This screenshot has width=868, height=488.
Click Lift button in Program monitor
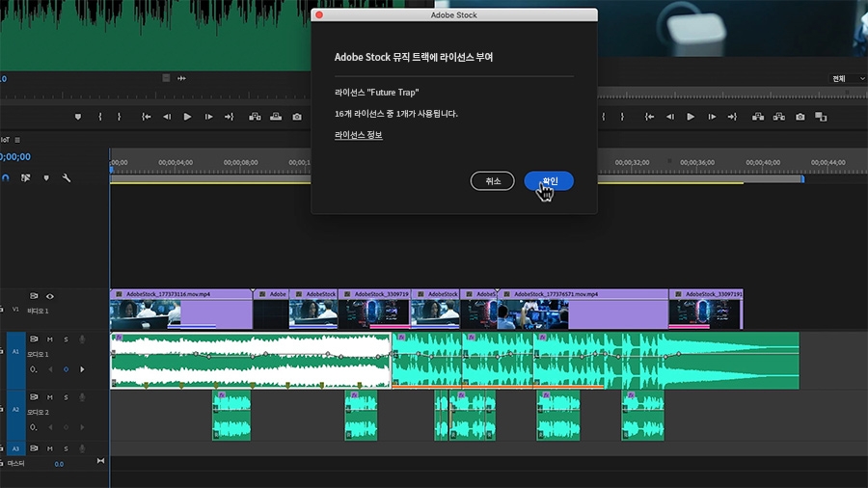coord(758,117)
